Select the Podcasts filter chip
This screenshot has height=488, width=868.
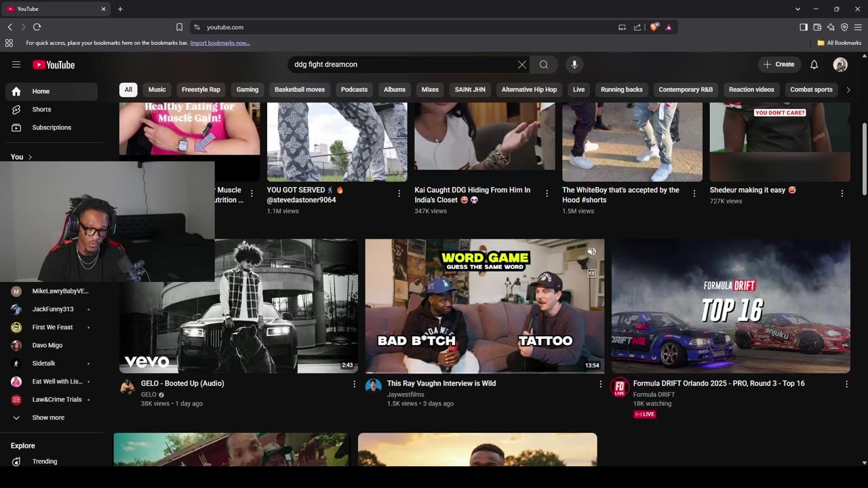(x=354, y=89)
